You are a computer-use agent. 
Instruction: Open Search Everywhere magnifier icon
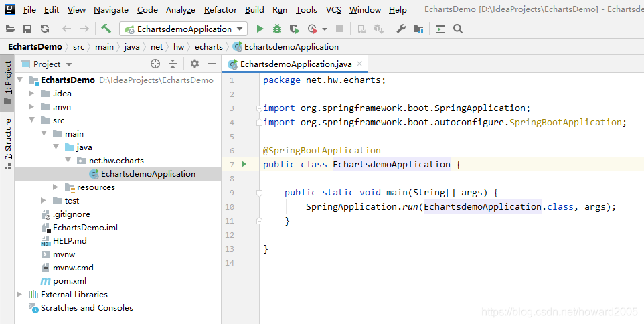458,29
